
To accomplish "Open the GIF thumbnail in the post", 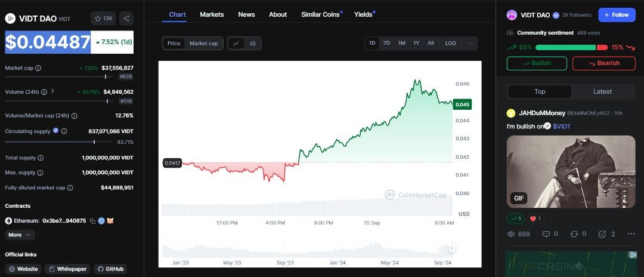I will pos(571,172).
